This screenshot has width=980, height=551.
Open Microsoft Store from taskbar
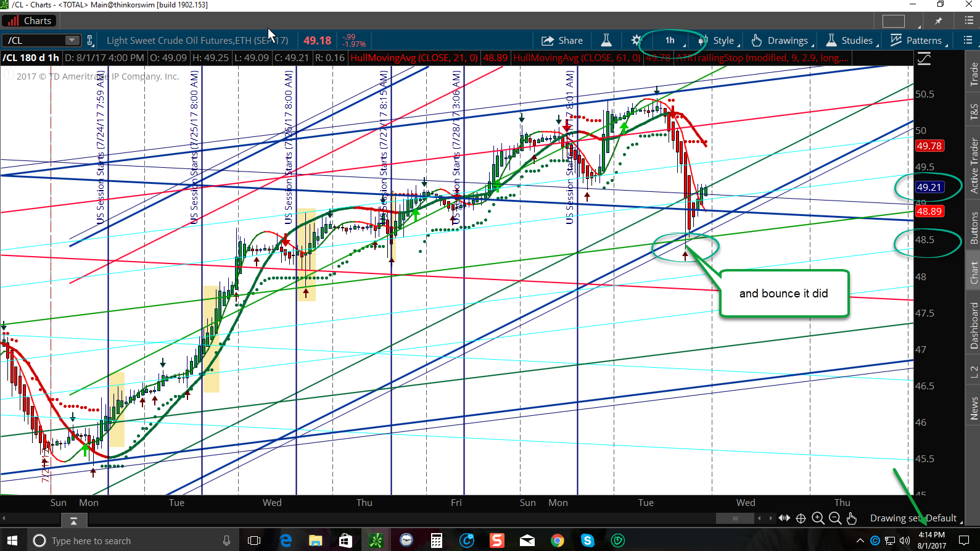click(345, 541)
